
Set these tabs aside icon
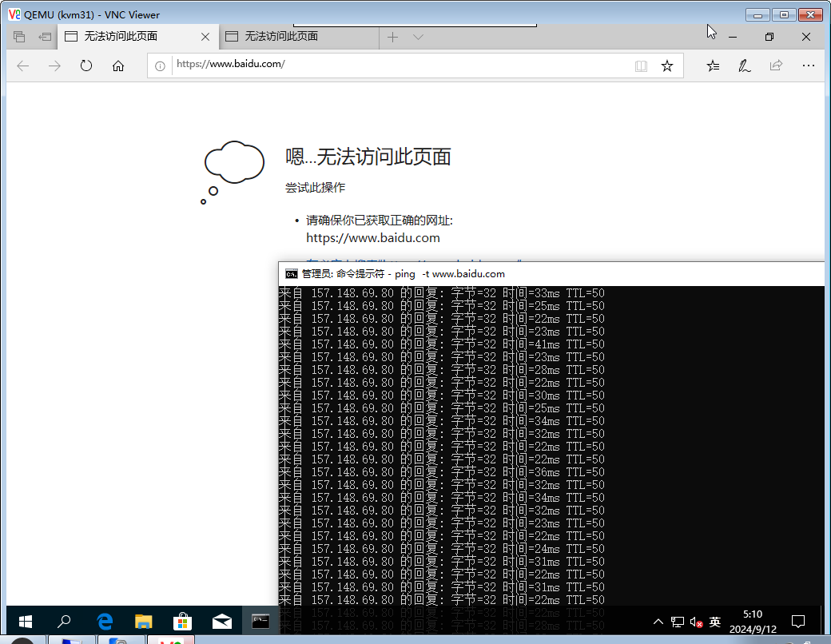[x=45, y=37]
